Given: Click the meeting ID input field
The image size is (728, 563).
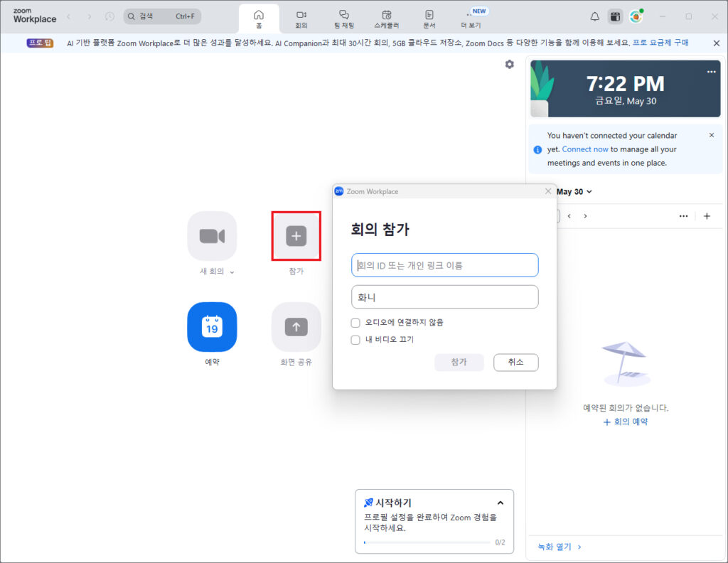Looking at the screenshot, I should pos(445,265).
